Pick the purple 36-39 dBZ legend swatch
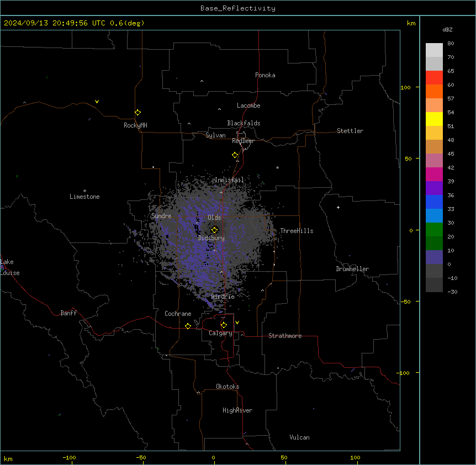Image resolution: width=476 pixels, height=465 pixels. pyautogui.click(x=434, y=188)
